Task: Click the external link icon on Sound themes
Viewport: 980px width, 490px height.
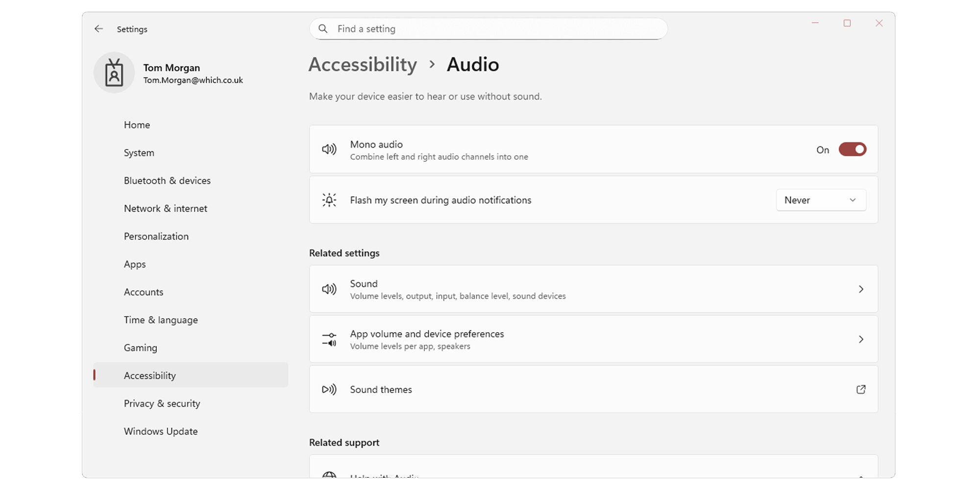Action: tap(861, 390)
